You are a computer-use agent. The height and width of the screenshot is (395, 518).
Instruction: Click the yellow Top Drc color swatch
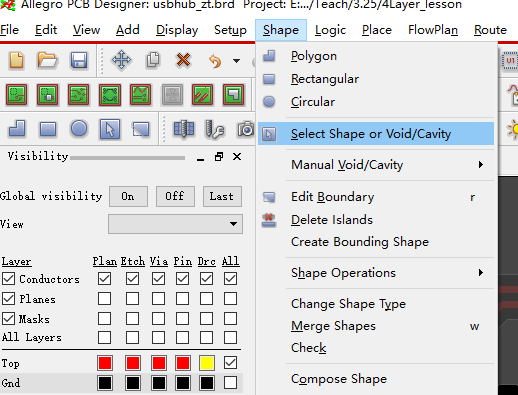pos(207,363)
